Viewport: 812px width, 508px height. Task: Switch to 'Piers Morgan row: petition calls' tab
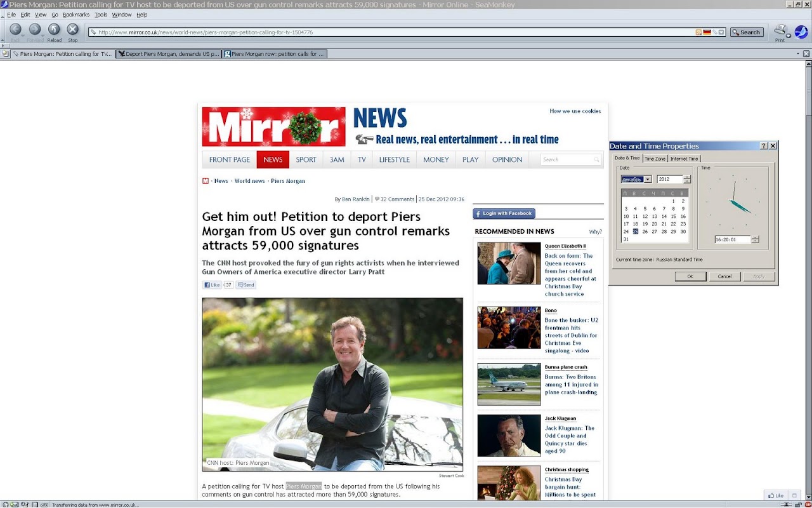275,54
